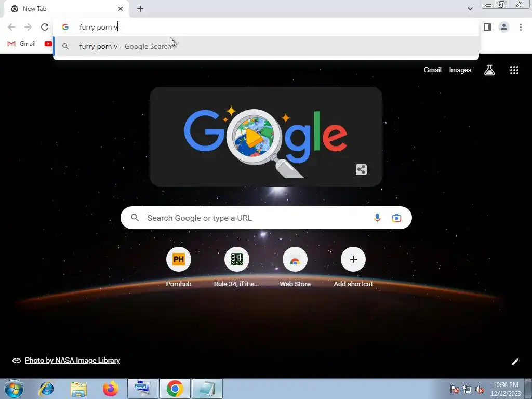The width and height of the screenshot is (532, 399).
Task: Open the clock showing 10:36 PM
Action: tap(506, 389)
